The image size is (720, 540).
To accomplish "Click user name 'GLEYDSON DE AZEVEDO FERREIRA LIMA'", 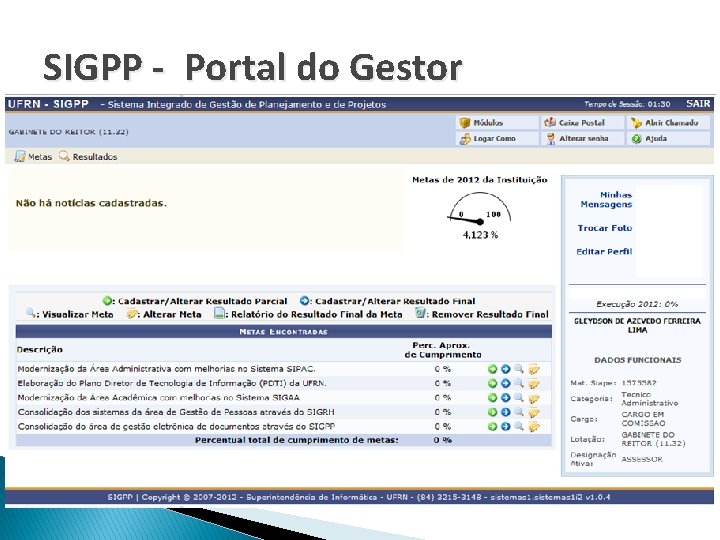I will pos(637,326).
